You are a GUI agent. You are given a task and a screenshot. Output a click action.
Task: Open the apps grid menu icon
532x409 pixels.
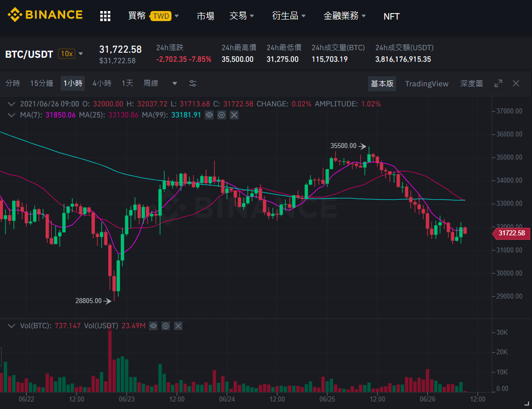[105, 16]
